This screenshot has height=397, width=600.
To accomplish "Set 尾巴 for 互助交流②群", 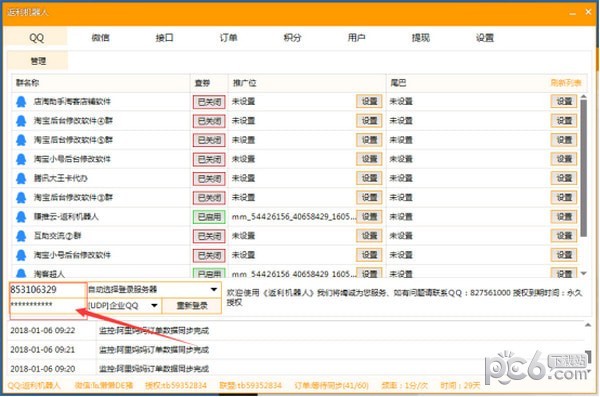I will click(x=564, y=236).
